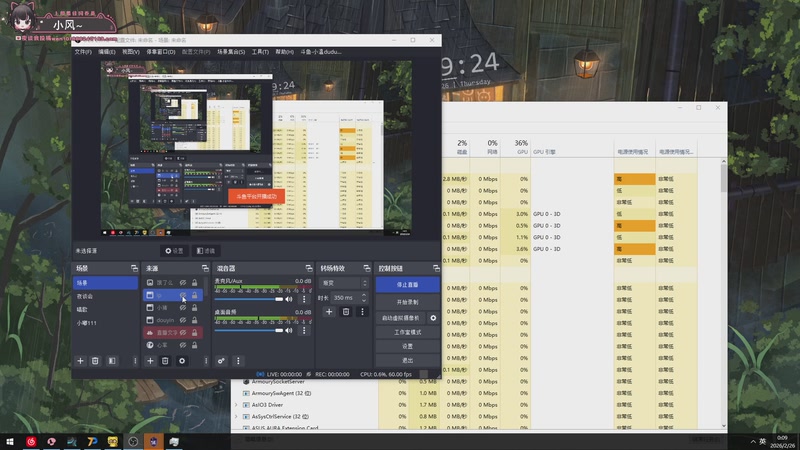The height and width of the screenshot is (450, 800).
Task: Open the 工具(T) menu
Action: 260,52
